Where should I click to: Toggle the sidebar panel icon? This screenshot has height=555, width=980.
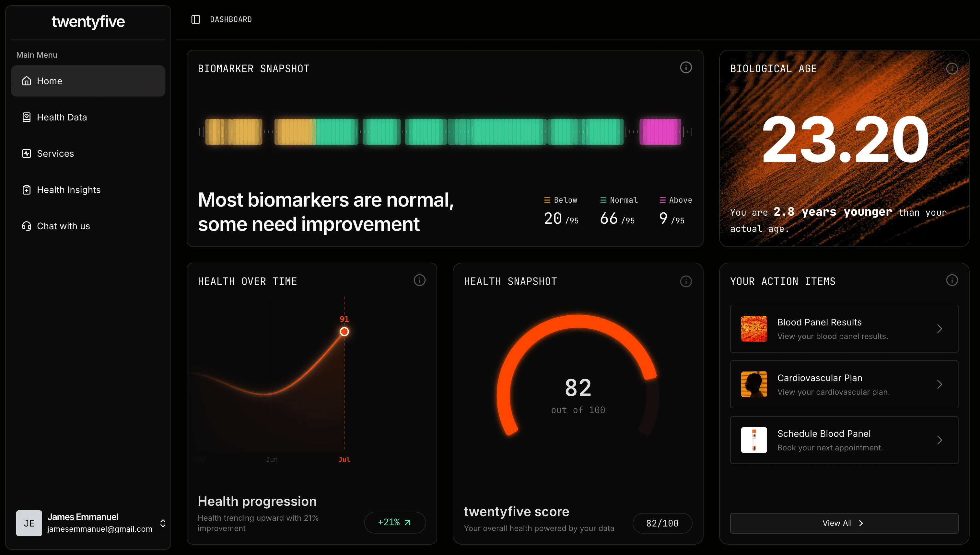pos(195,19)
